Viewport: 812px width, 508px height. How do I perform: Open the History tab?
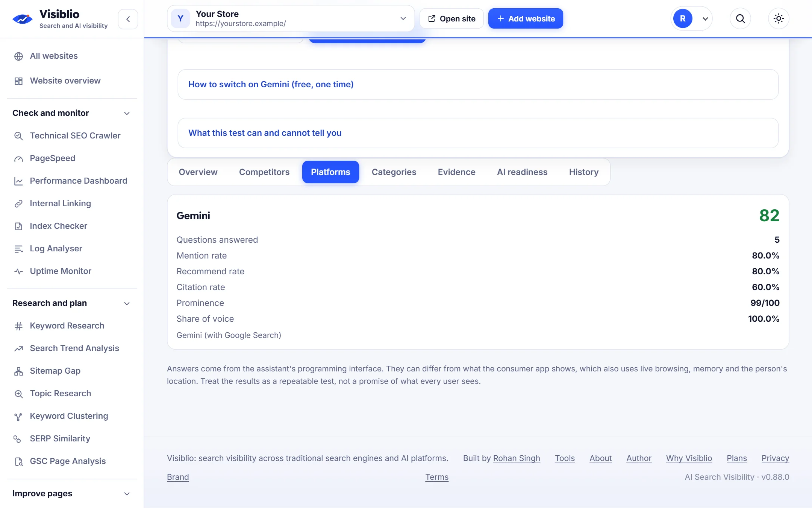(584, 172)
